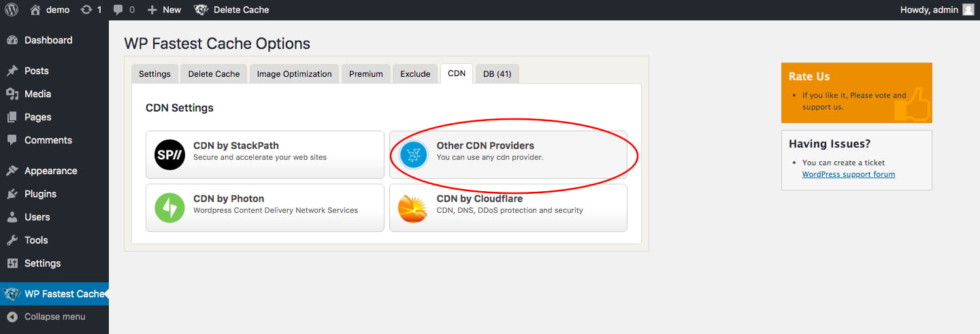Click the Posts pin icon

(12, 71)
